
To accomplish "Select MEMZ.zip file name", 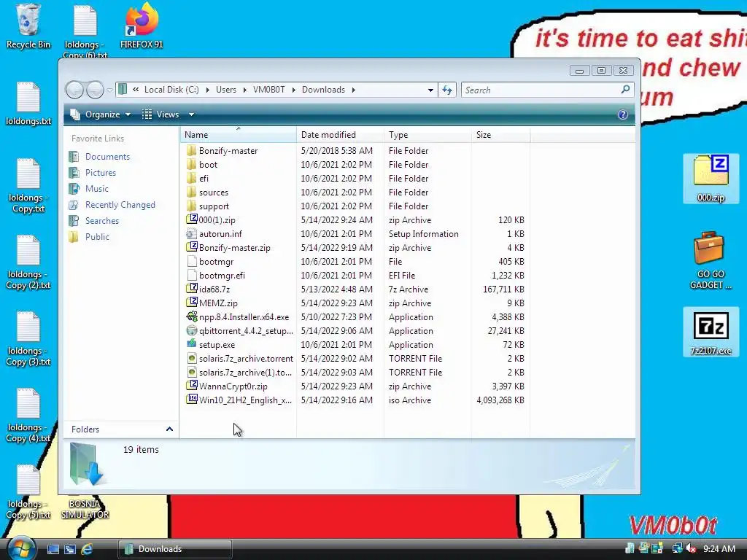I will pos(218,303).
